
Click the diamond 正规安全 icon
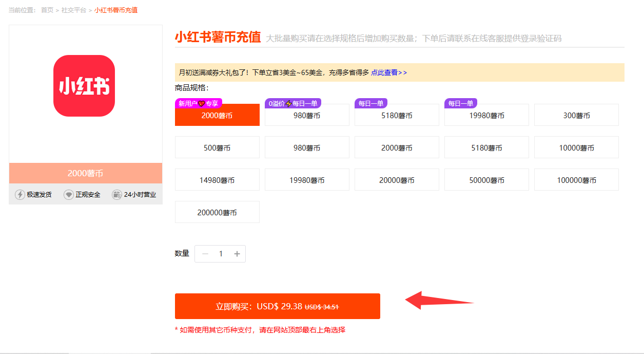click(69, 195)
